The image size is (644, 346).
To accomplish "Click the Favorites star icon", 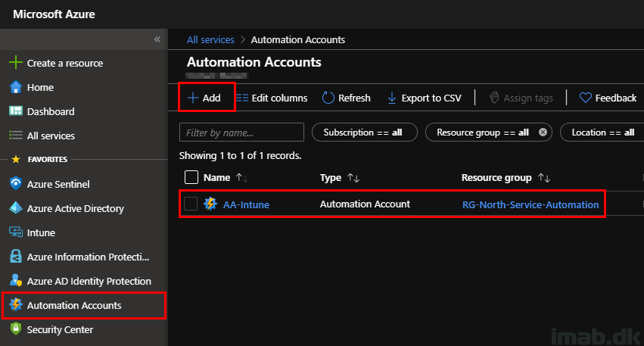I will (16, 159).
